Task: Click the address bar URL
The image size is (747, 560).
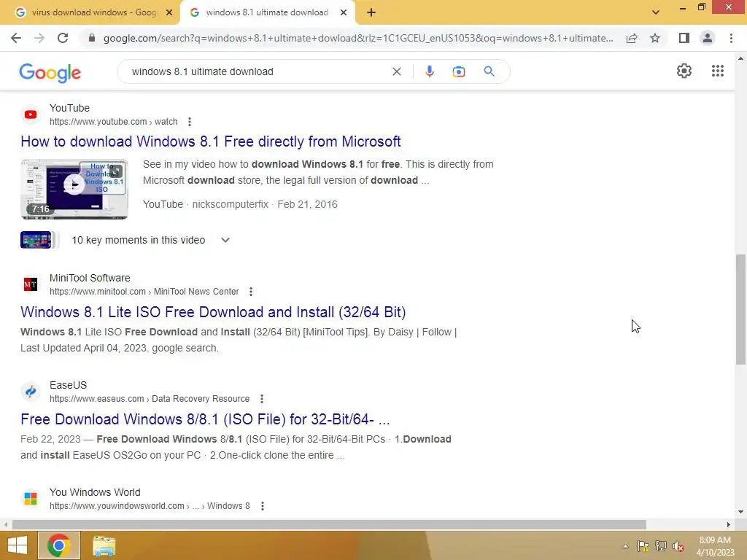Action: click(358, 38)
